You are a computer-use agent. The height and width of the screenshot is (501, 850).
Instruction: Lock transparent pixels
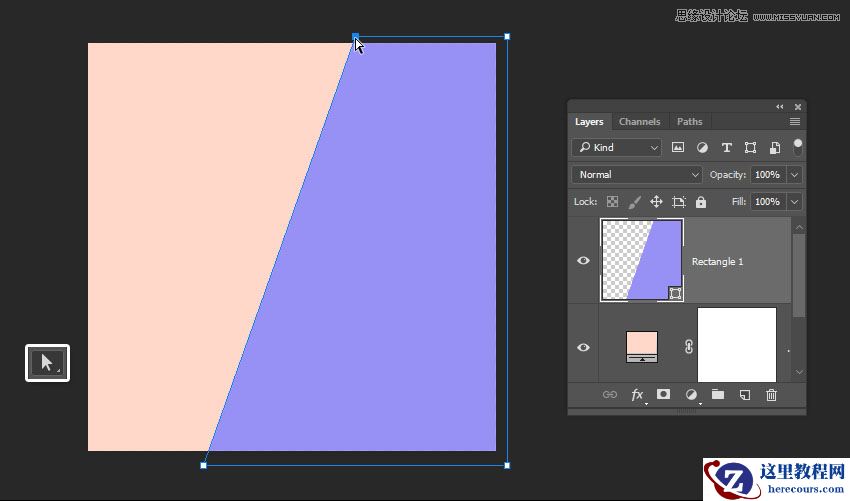pos(612,202)
